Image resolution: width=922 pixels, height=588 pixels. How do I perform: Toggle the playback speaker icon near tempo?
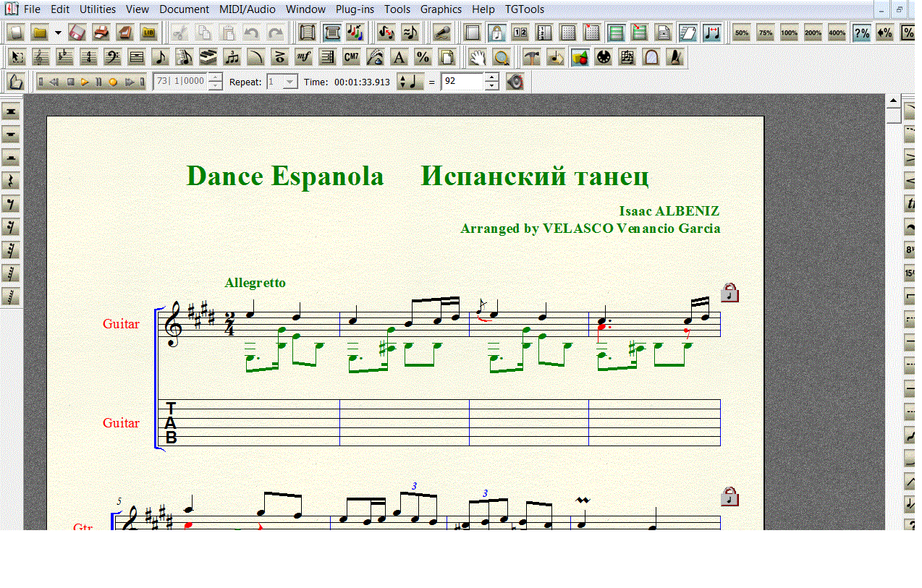point(515,82)
